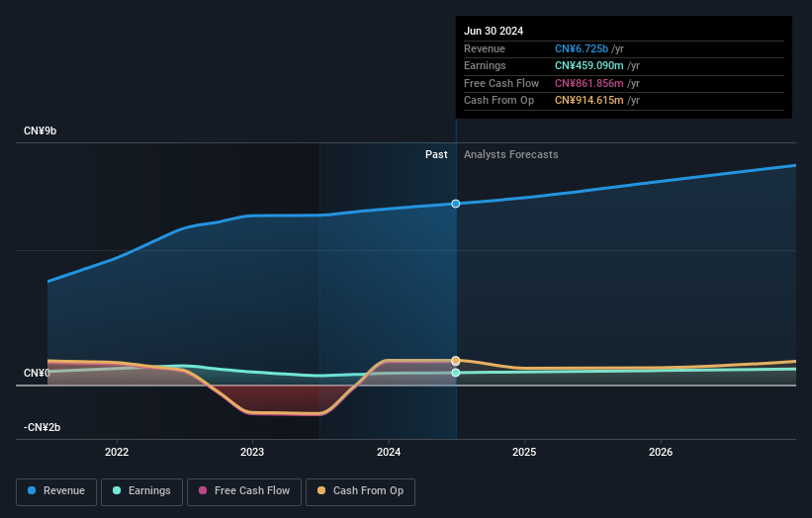
Task: Toggle the Cash From Op legend series
Action: [360, 491]
